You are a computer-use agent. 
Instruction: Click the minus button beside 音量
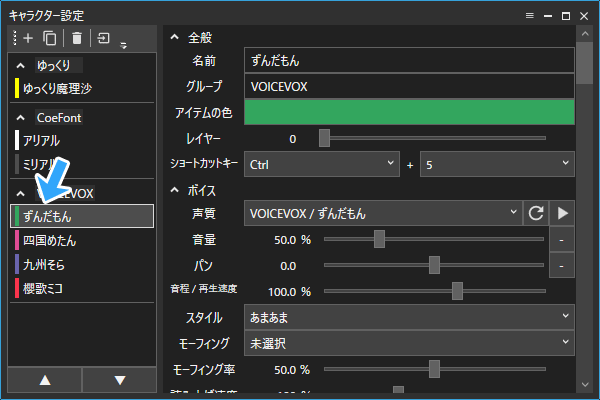tap(561, 240)
